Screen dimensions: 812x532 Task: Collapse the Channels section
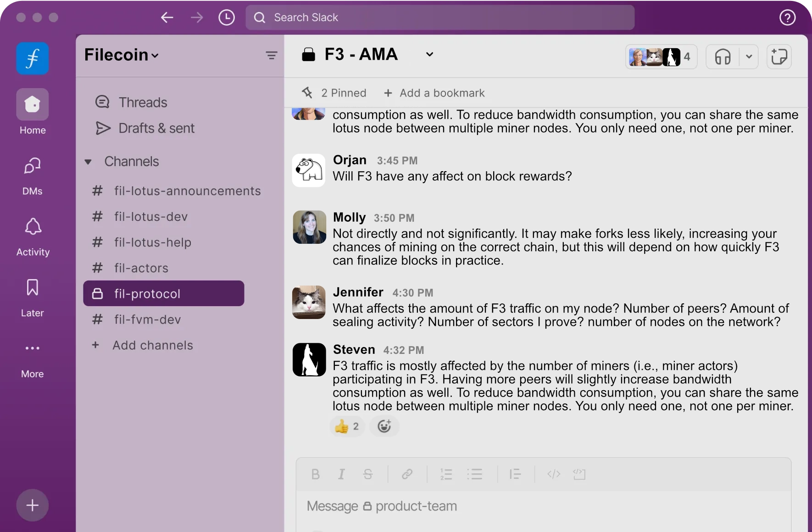[x=88, y=162]
